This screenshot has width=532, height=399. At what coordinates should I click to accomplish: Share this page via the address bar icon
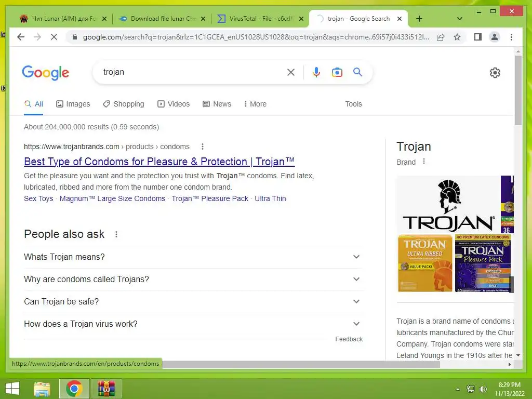pyautogui.click(x=441, y=37)
